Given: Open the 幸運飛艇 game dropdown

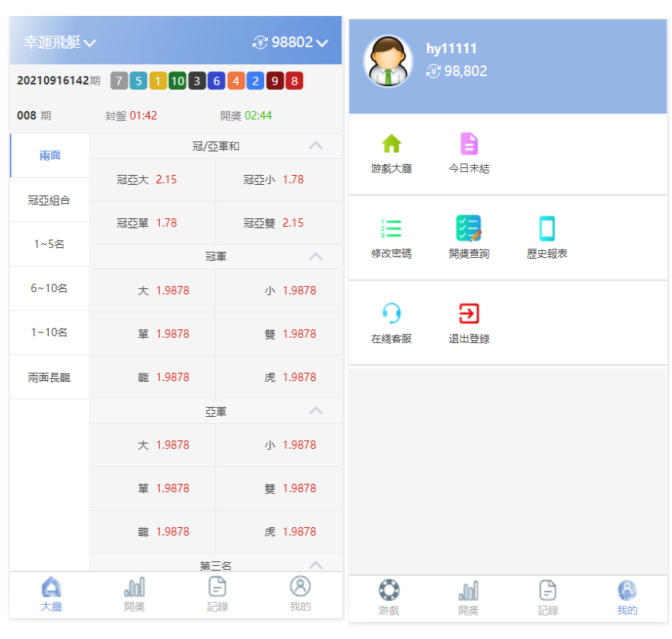Looking at the screenshot, I should (60, 43).
